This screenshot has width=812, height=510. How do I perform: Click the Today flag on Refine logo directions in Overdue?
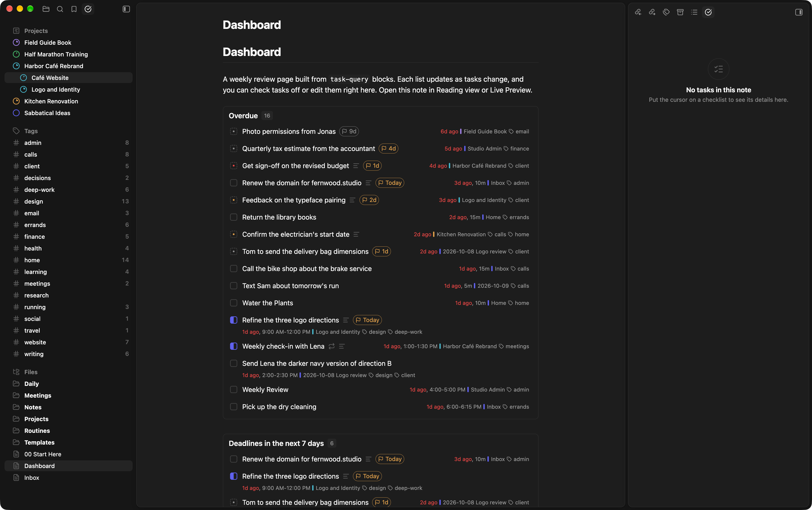click(367, 320)
